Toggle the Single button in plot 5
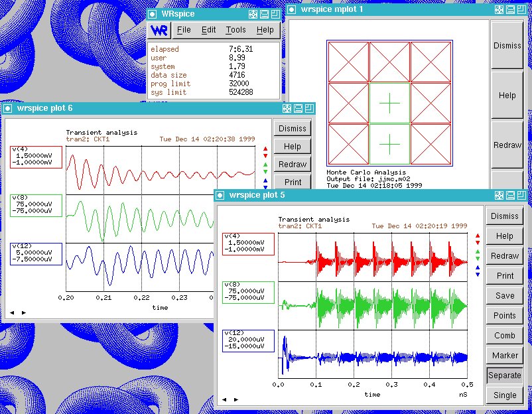532x414 pixels. [x=505, y=395]
